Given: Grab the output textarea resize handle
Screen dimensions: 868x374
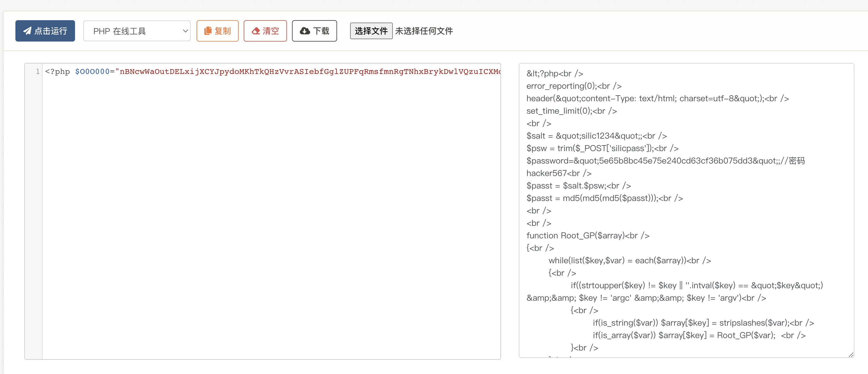Looking at the screenshot, I should (851, 354).
